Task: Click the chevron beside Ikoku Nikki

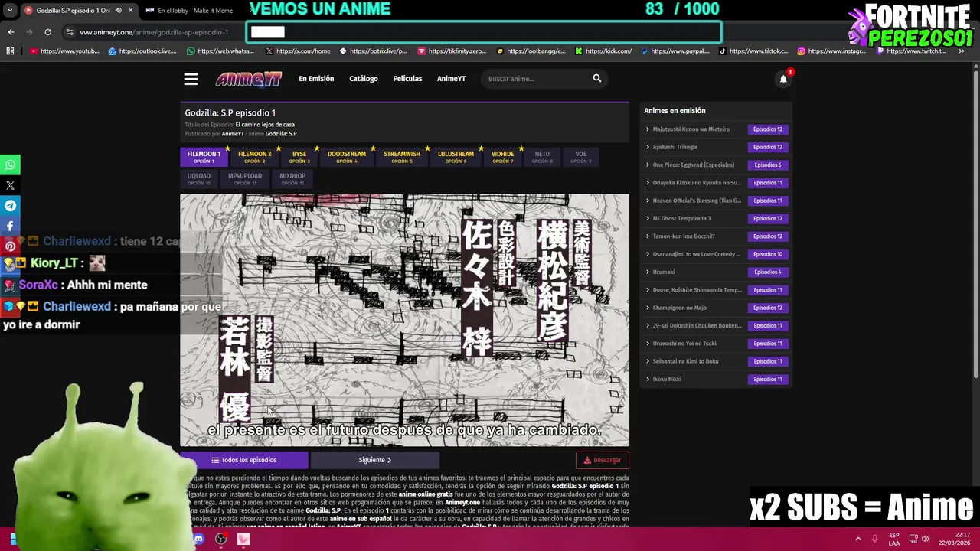Action: (648, 379)
